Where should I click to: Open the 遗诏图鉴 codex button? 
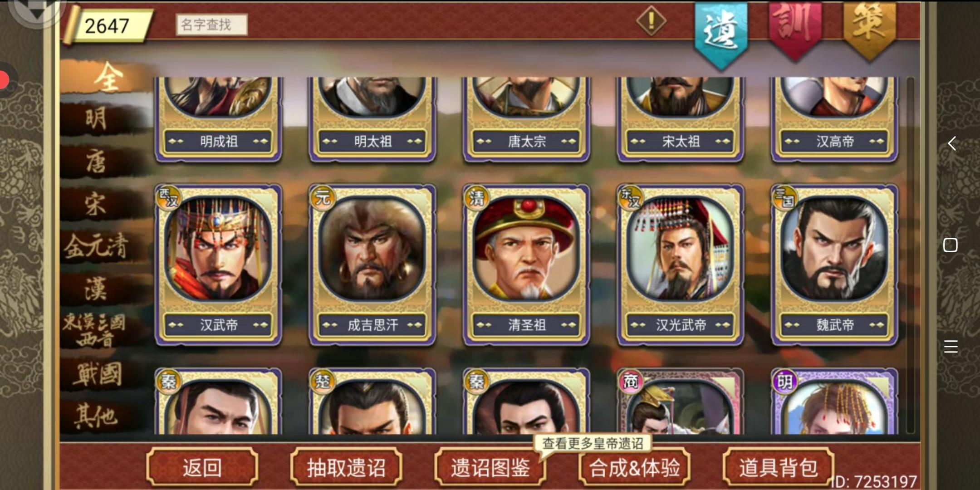[490, 467]
